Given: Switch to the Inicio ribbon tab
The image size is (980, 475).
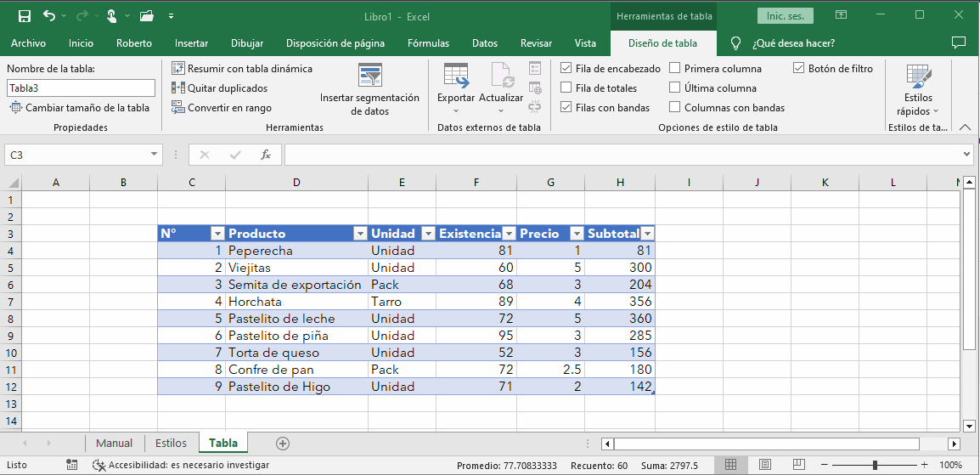Looking at the screenshot, I should [x=82, y=43].
